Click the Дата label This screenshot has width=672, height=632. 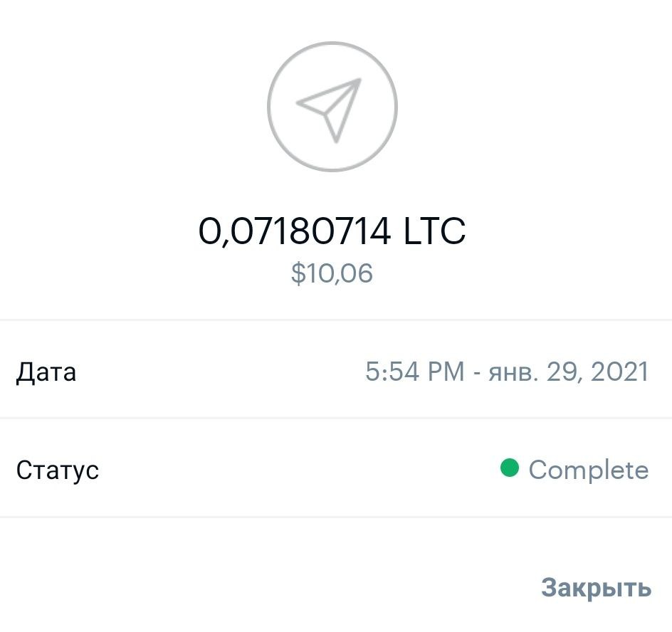(46, 372)
